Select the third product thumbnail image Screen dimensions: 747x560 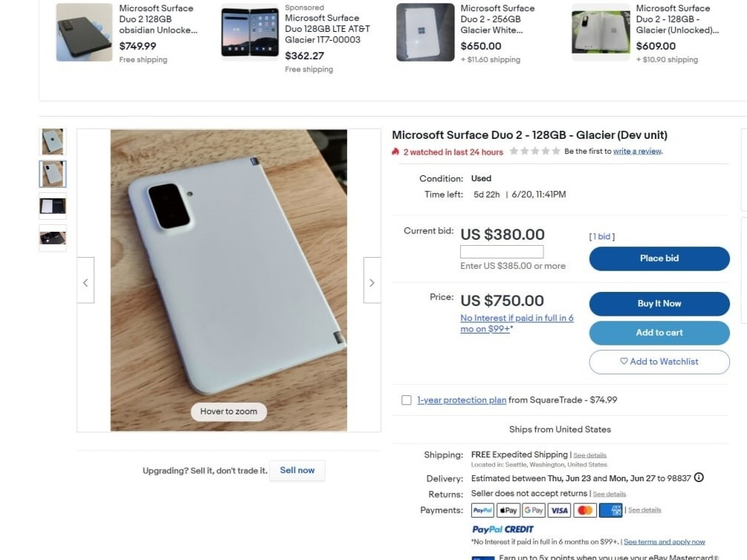[x=53, y=206]
